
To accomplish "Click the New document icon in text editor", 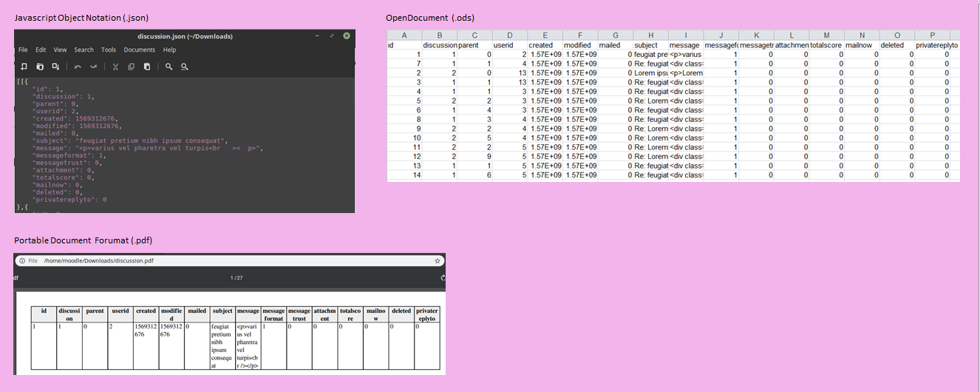I will [24, 67].
